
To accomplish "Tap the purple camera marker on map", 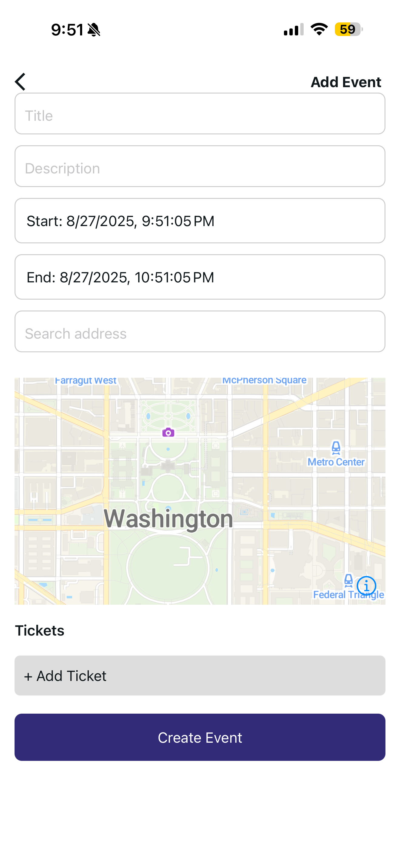I will point(168,432).
